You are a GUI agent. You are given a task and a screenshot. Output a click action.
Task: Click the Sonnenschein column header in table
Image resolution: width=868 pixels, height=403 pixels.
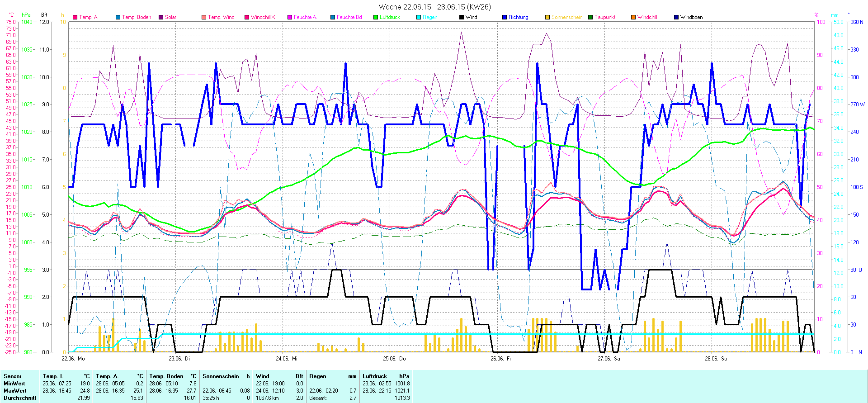click(221, 376)
